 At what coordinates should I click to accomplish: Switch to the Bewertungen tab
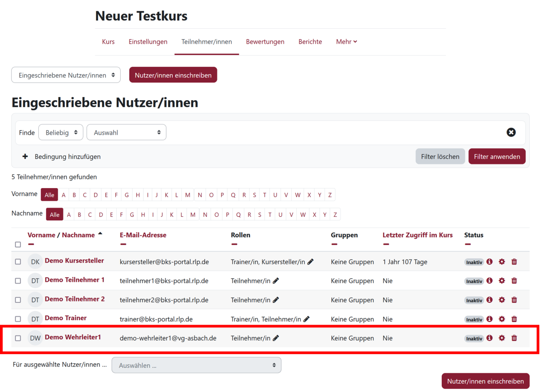coord(265,41)
